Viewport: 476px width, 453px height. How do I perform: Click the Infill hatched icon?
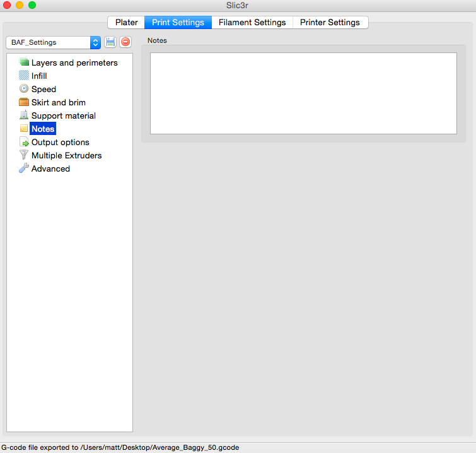click(24, 76)
